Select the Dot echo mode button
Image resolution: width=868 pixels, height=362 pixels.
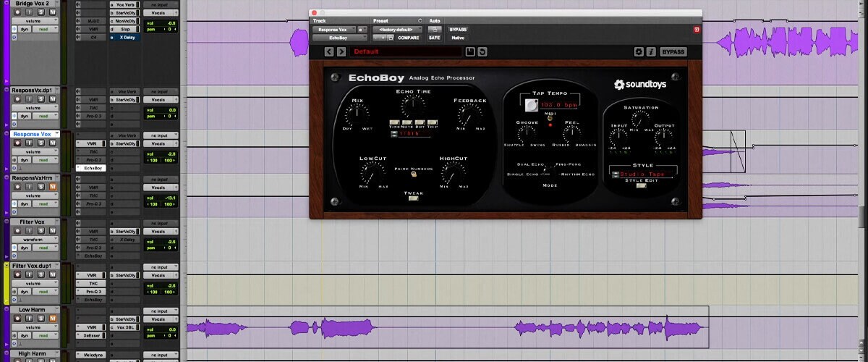(x=420, y=122)
